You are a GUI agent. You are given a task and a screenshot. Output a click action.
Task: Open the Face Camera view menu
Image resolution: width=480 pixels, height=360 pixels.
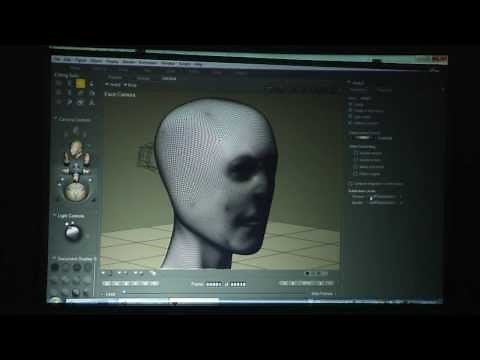(x=120, y=95)
